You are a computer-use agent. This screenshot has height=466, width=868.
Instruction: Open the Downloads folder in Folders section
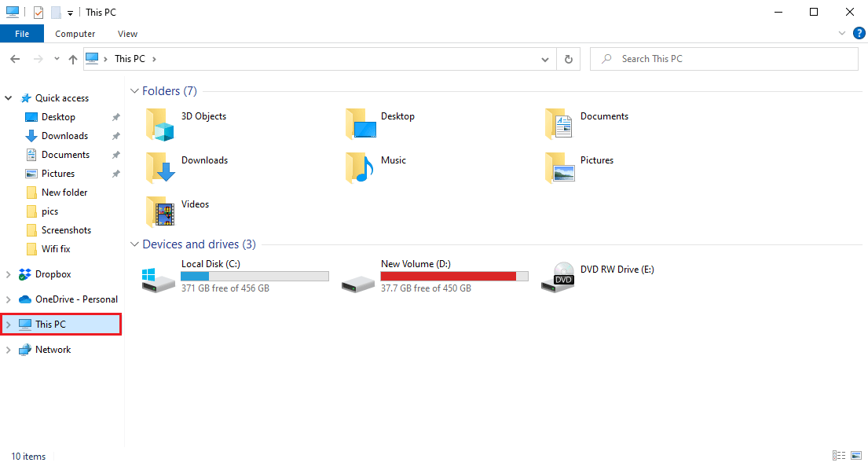[160, 167]
